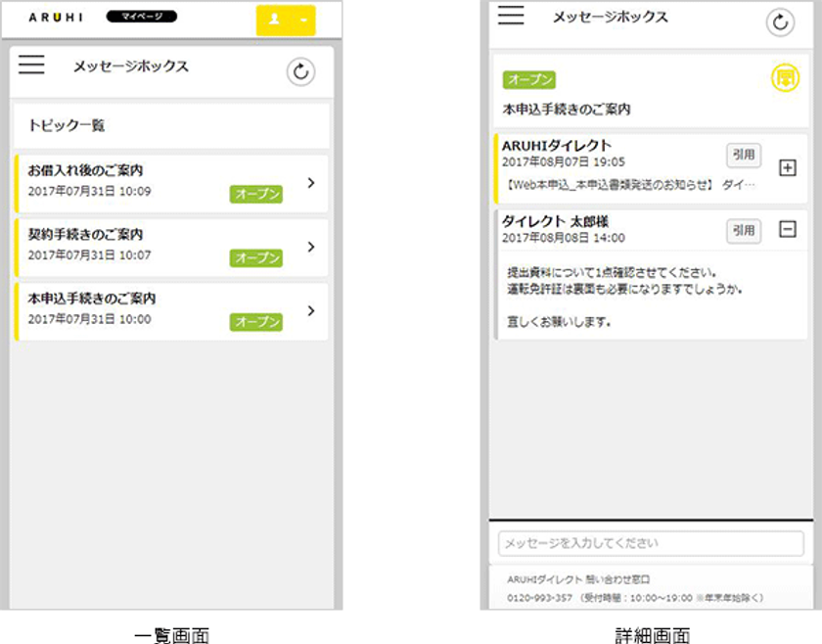Click オープン badge on お借入れ後のご案内 row

point(256,194)
